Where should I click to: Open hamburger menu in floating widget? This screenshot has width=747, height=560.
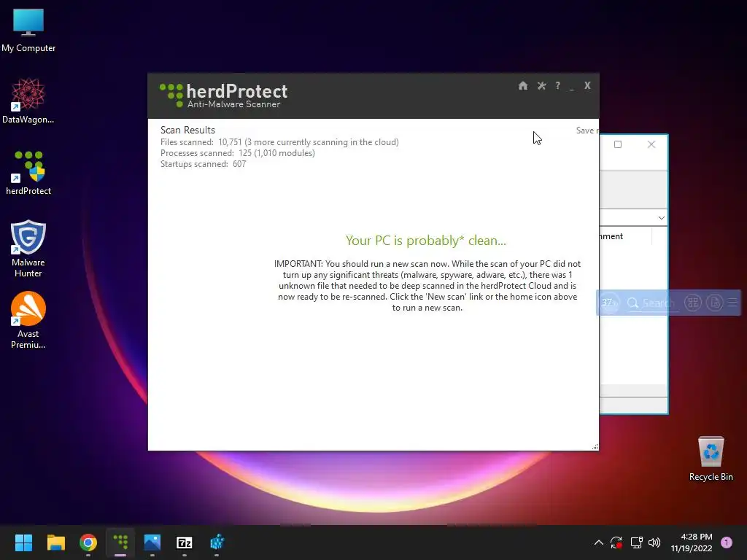[732, 303]
